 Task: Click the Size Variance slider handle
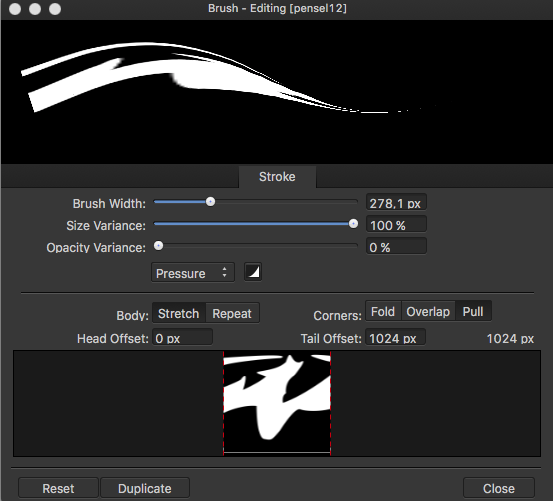pos(353,224)
